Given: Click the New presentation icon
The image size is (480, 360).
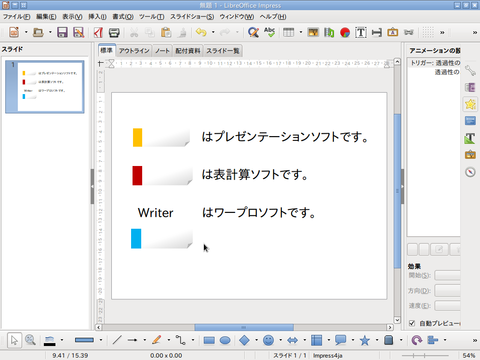Looking at the screenshot, I should (x=14, y=32).
